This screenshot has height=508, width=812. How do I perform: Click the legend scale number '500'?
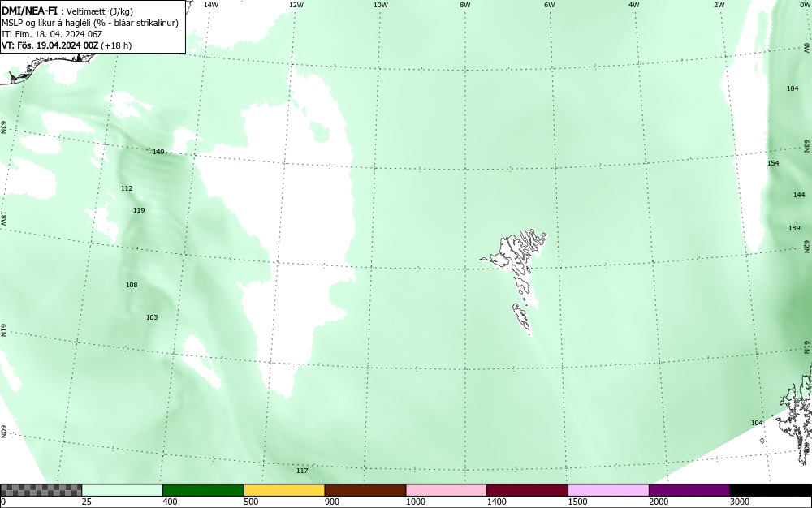pos(251,502)
